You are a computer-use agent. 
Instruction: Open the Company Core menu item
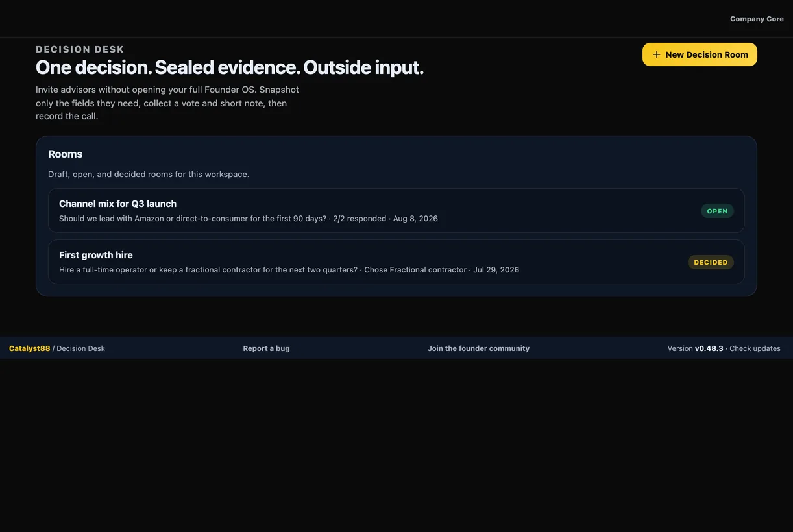click(x=757, y=19)
